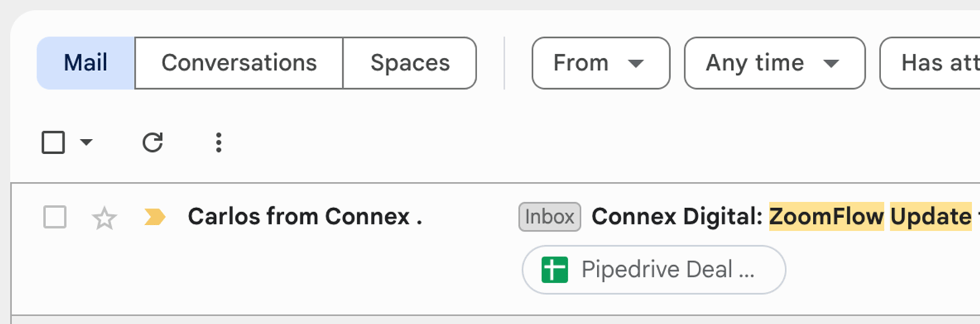Viewport: 980px width, 324px height.
Task: Toggle the yellow importance marker
Action: click(154, 216)
